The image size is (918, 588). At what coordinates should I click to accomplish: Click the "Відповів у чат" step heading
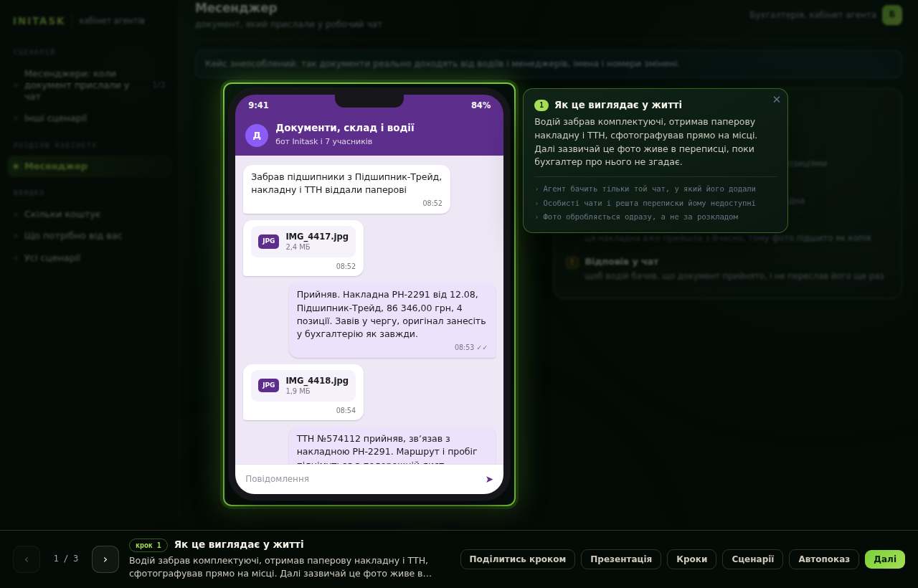click(621, 262)
